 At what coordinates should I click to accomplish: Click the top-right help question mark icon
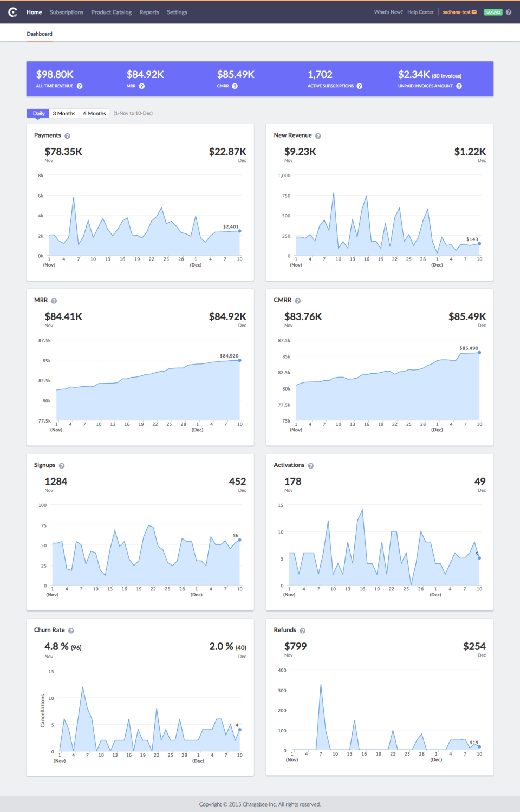tap(509, 12)
